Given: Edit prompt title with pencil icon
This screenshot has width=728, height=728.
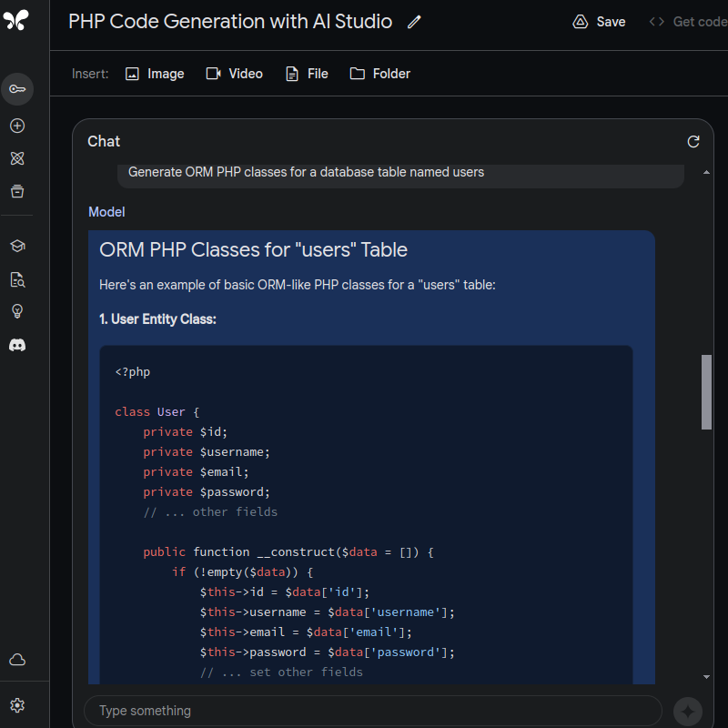Looking at the screenshot, I should (415, 22).
